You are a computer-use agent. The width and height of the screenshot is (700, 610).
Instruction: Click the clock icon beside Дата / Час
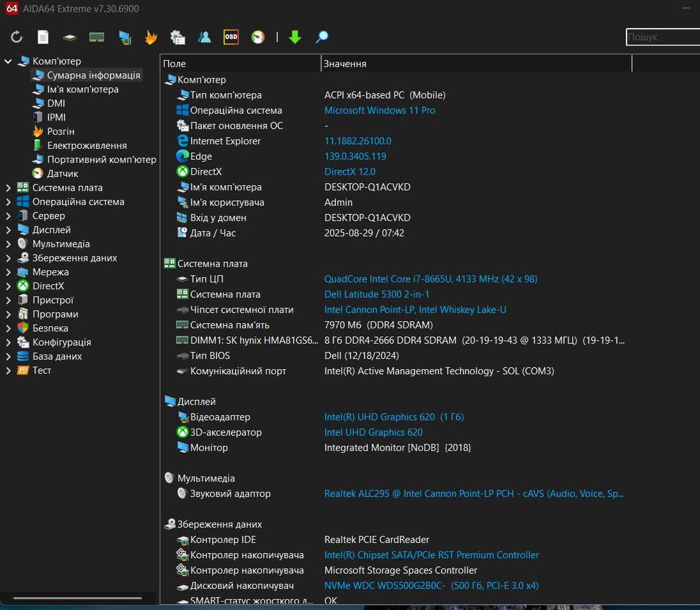point(182,233)
